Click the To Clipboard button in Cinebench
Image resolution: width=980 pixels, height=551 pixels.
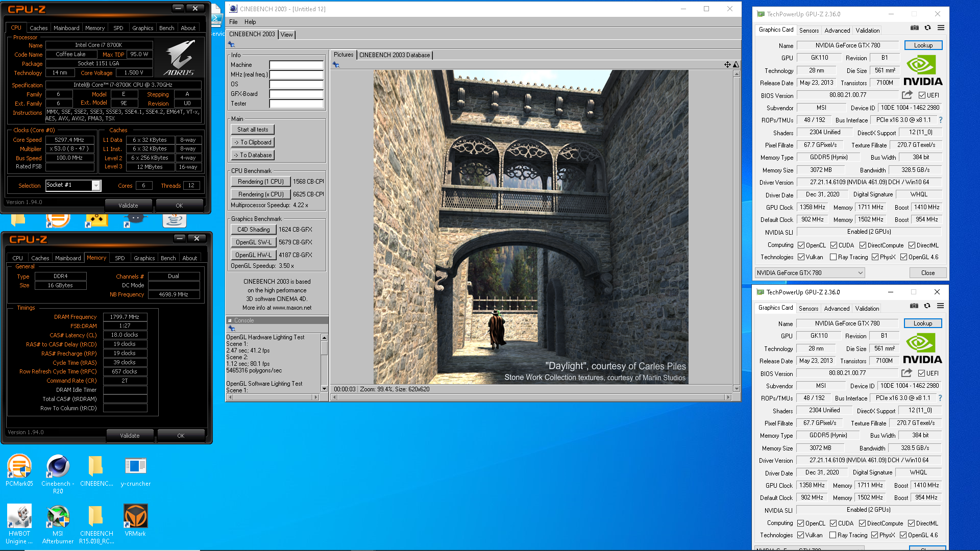[x=253, y=142]
